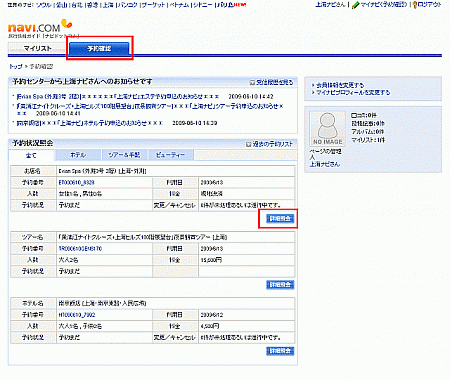Go to シドニー navi link

(x=203, y=5)
